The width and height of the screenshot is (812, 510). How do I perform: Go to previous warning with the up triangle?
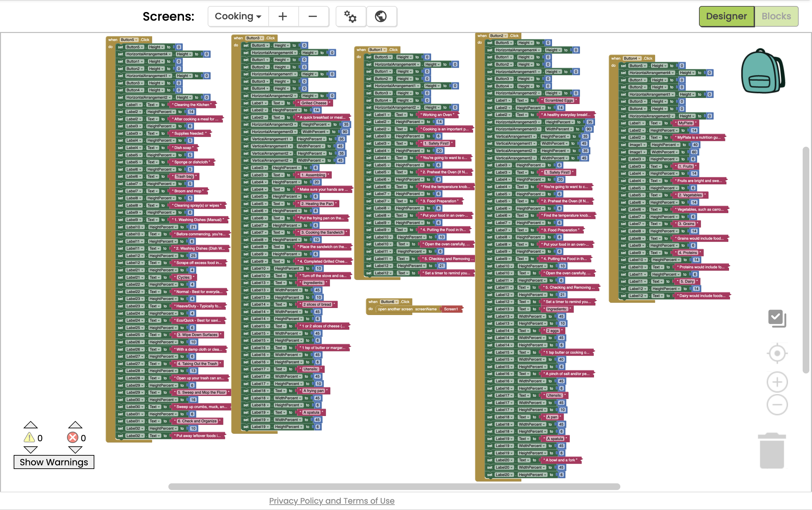click(x=30, y=425)
